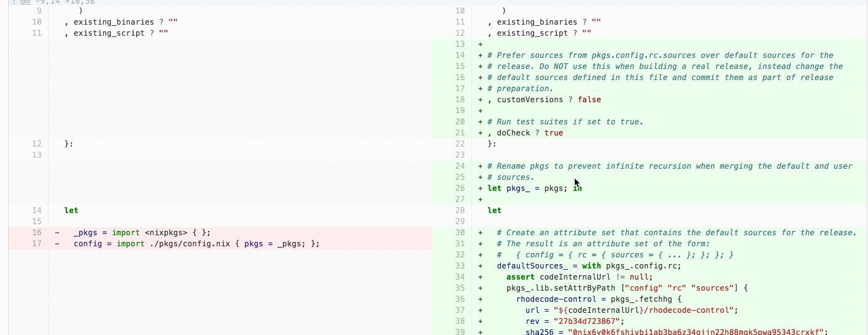Click comment '# Create an attribute set that contains'
Image resolution: width=868 pixels, height=335 pixels.
tap(677, 233)
